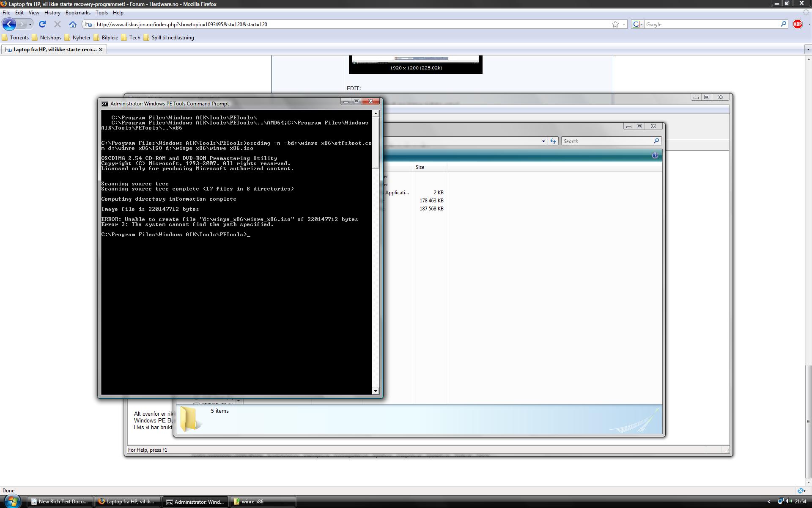The height and width of the screenshot is (508, 812).
Task: Focus the Google search box
Action: (711, 24)
